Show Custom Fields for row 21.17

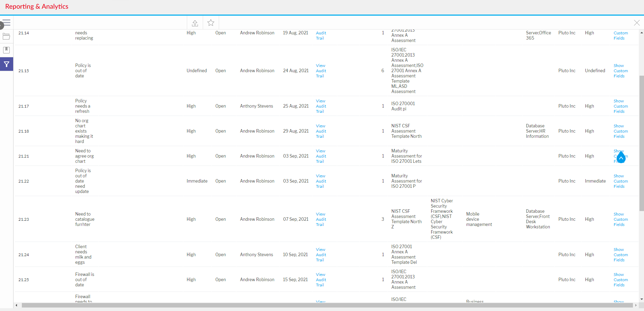pyautogui.click(x=620, y=106)
